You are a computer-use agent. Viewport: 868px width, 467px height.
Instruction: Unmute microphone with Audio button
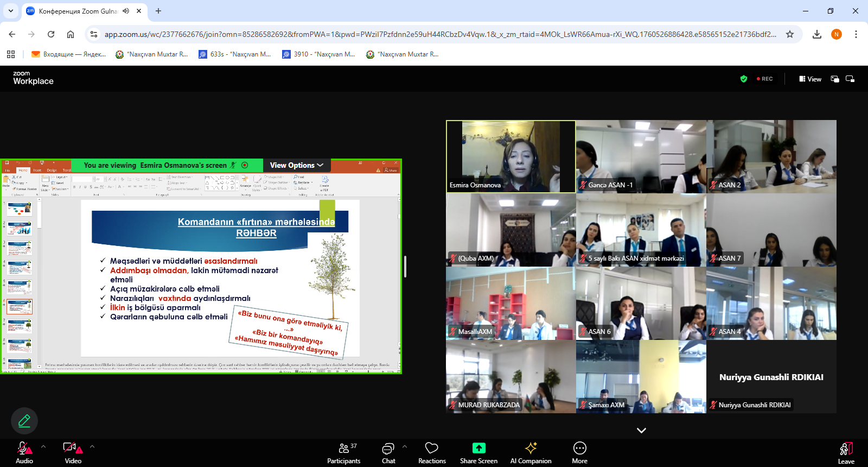tap(24, 453)
